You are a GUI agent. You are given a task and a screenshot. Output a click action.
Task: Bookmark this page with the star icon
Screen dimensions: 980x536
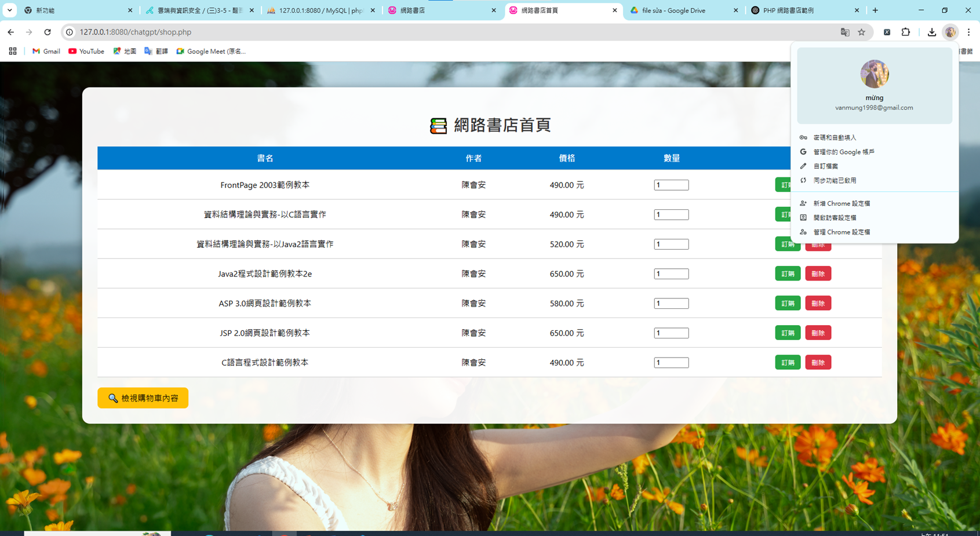pyautogui.click(x=862, y=32)
